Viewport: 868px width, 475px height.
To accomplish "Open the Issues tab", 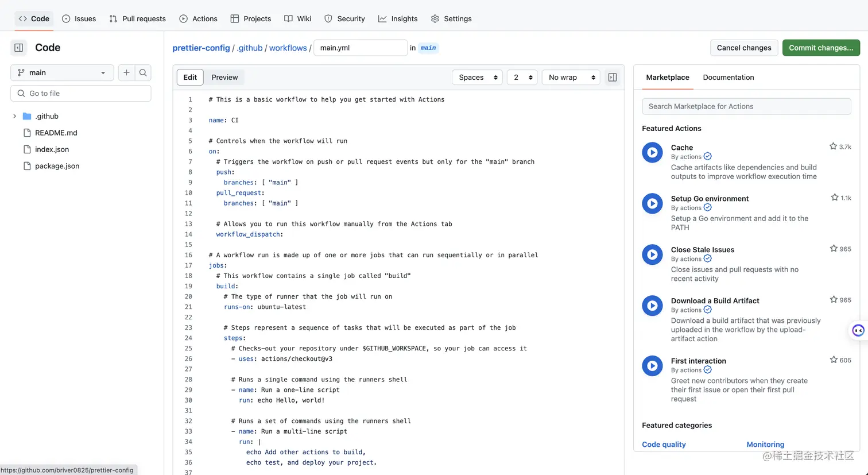I will click(x=79, y=18).
